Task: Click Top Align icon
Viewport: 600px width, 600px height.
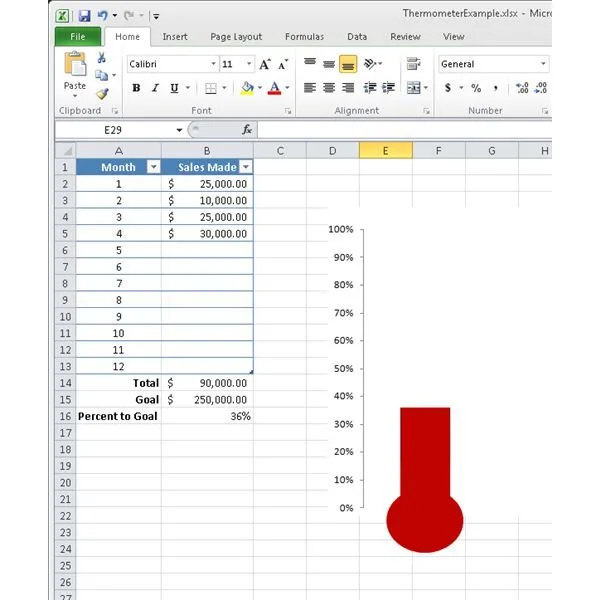Action: coord(310,64)
